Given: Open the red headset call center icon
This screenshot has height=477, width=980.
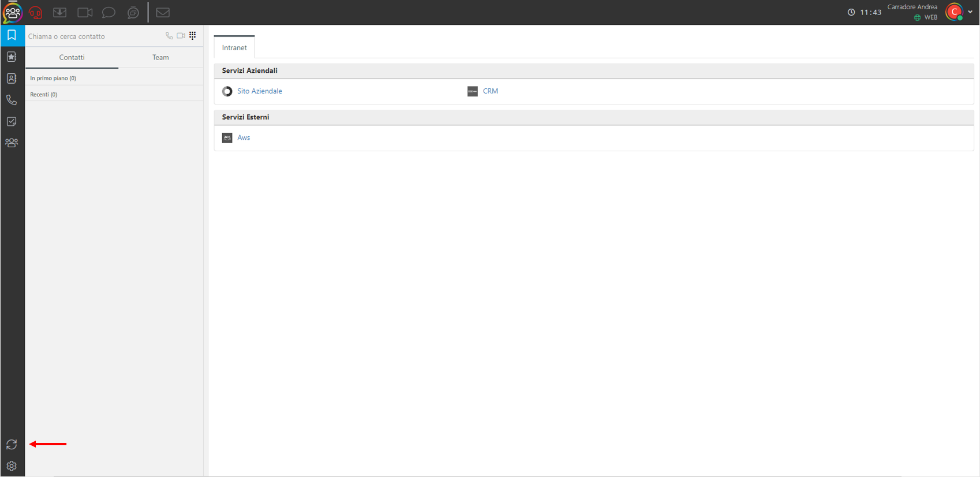Looking at the screenshot, I should pyautogui.click(x=36, y=12).
